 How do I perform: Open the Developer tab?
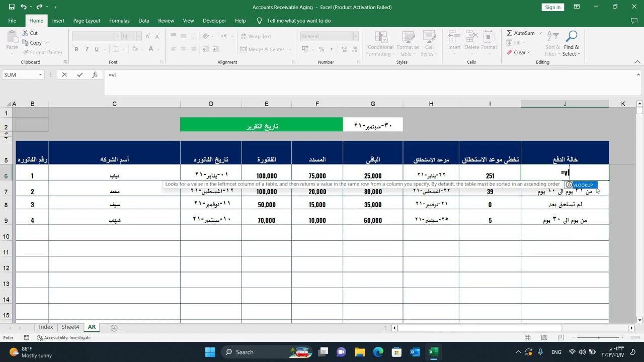[214, 21]
